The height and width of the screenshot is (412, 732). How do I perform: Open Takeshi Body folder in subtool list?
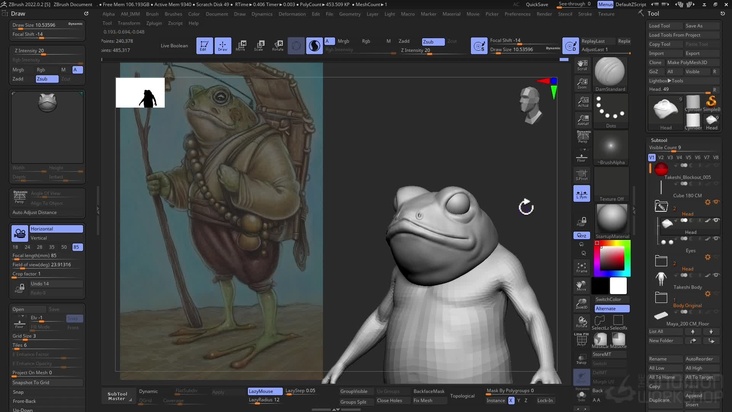[661, 297]
